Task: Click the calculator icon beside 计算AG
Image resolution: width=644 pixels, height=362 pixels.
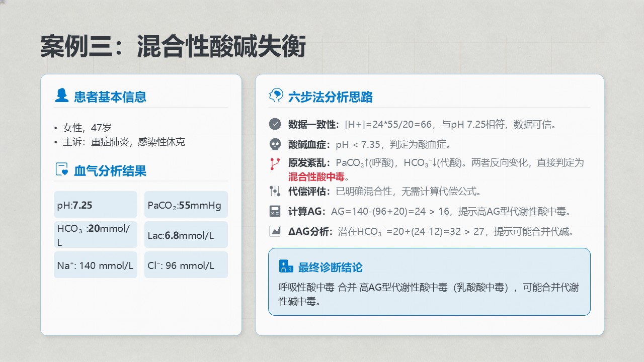Action: [275, 211]
